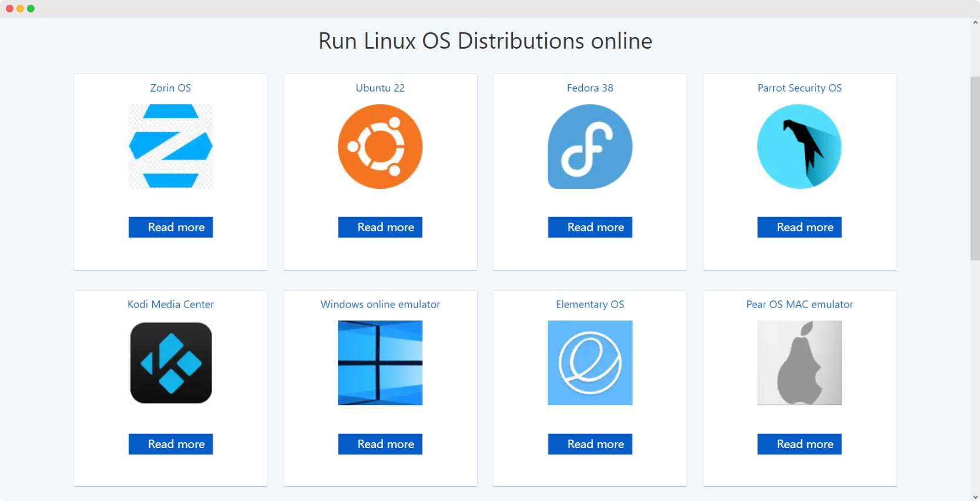This screenshot has width=980, height=501.
Task: Click the scrollbar down arrow
Action: click(x=975, y=497)
